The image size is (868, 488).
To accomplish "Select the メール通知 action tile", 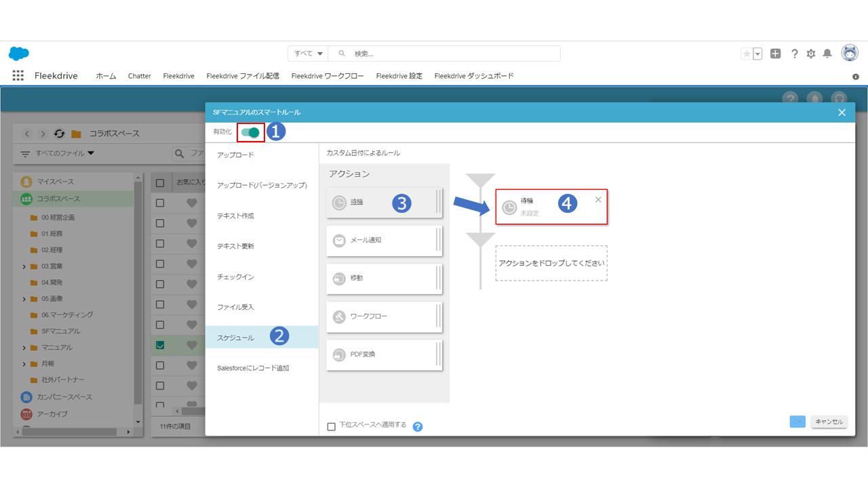I will click(384, 241).
